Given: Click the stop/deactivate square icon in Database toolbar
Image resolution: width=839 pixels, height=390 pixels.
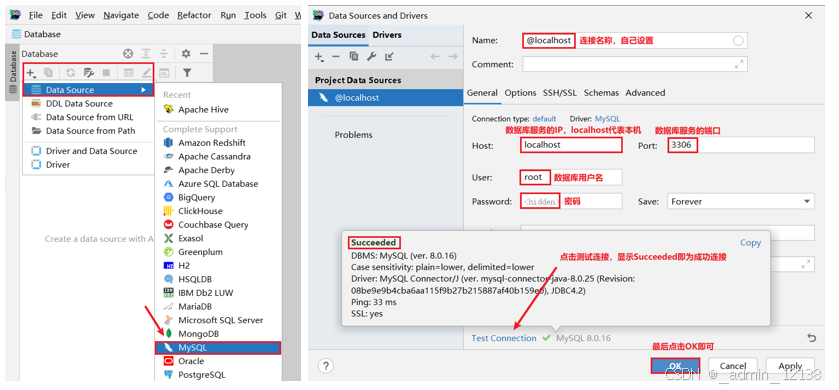Looking at the screenshot, I should 106,73.
